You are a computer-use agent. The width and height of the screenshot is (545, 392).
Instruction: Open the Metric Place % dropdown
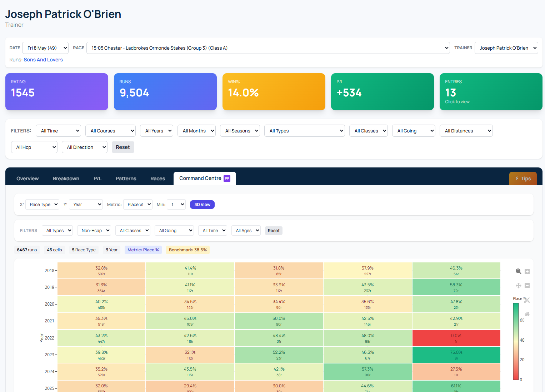point(138,205)
